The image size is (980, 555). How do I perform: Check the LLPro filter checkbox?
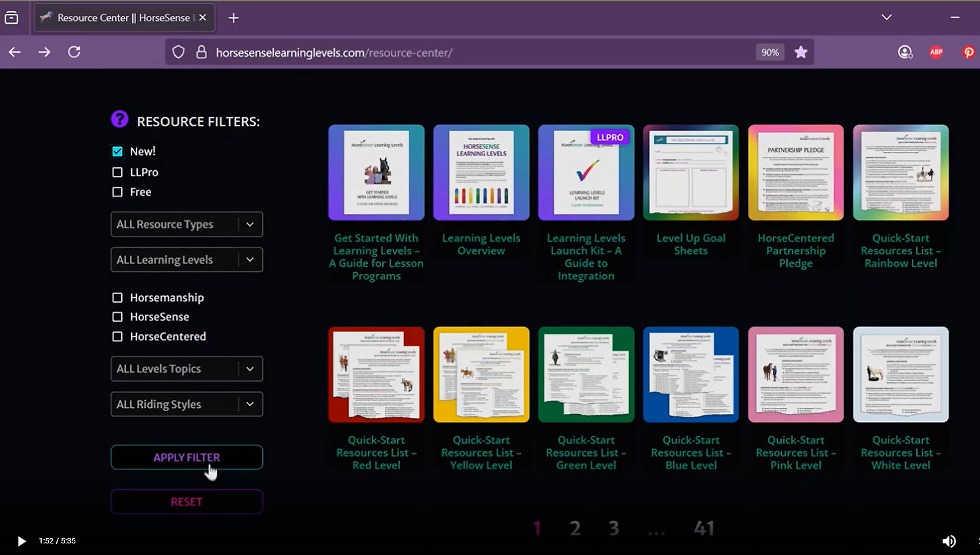pyautogui.click(x=118, y=172)
